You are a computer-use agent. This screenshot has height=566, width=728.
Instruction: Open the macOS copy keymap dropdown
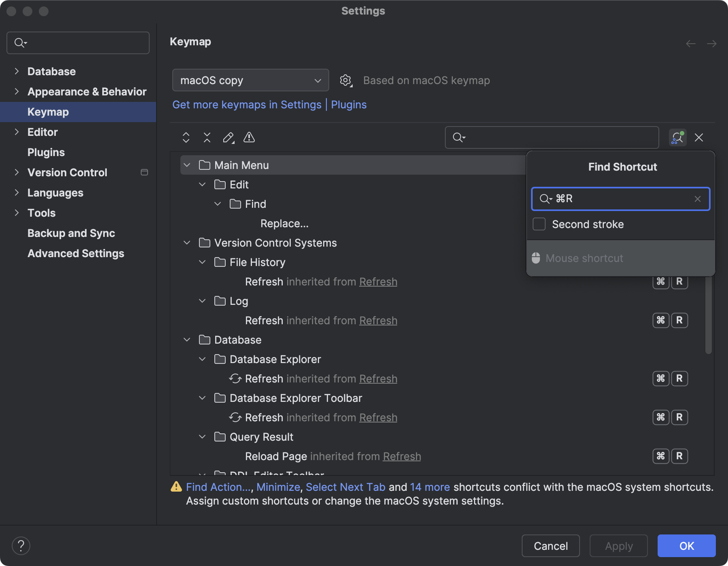pyautogui.click(x=250, y=80)
